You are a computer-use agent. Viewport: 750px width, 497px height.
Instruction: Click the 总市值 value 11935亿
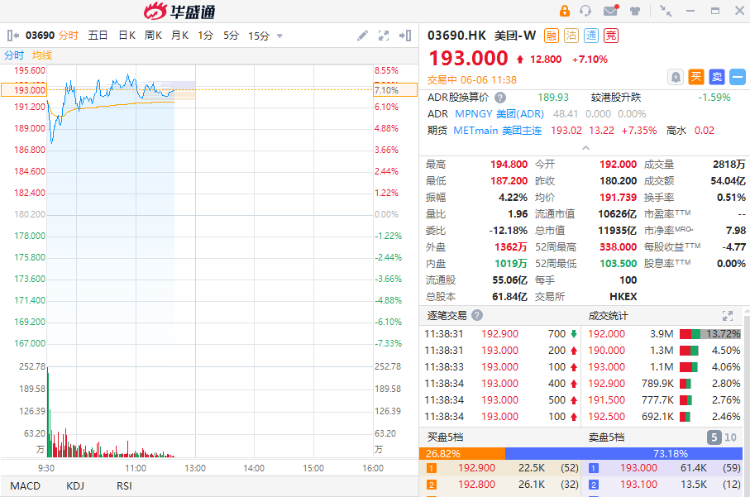(x=618, y=231)
